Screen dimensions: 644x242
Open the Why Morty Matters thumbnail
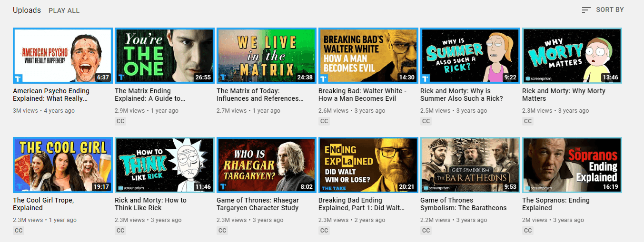pos(572,56)
